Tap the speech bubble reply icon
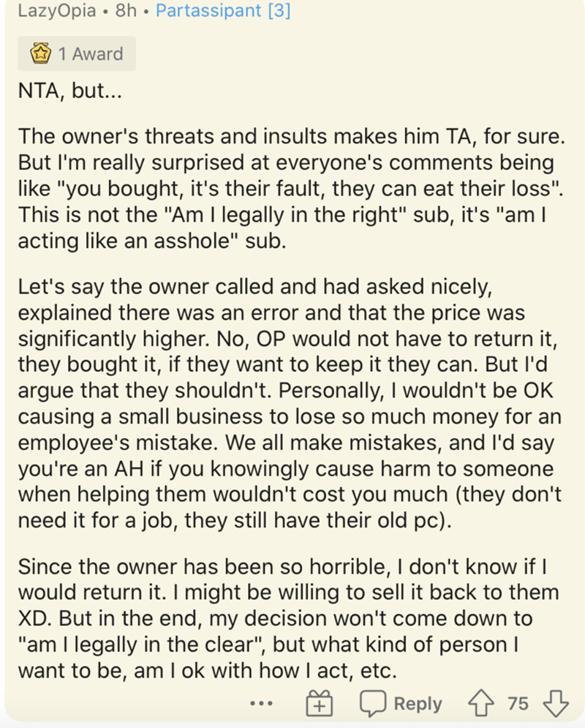 [x=373, y=703]
